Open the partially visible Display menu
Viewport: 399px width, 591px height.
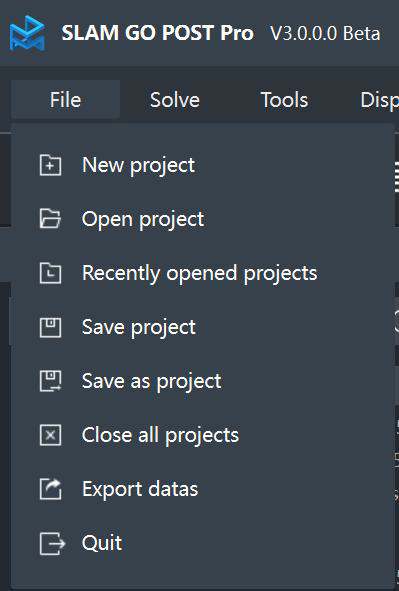pos(379,100)
